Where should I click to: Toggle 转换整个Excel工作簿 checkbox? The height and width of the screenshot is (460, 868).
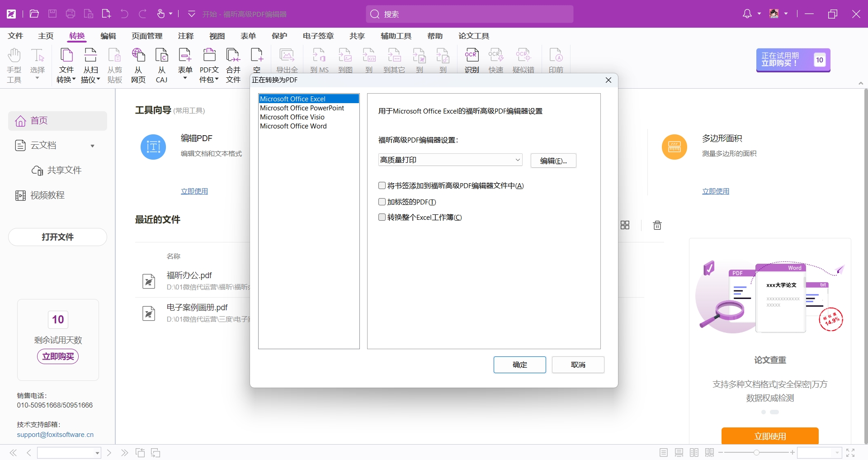point(382,217)
